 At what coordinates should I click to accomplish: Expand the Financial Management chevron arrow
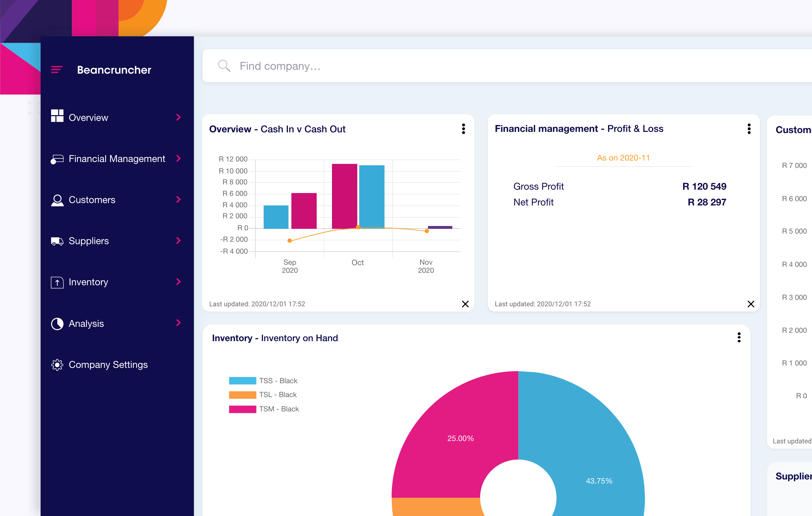178,159
